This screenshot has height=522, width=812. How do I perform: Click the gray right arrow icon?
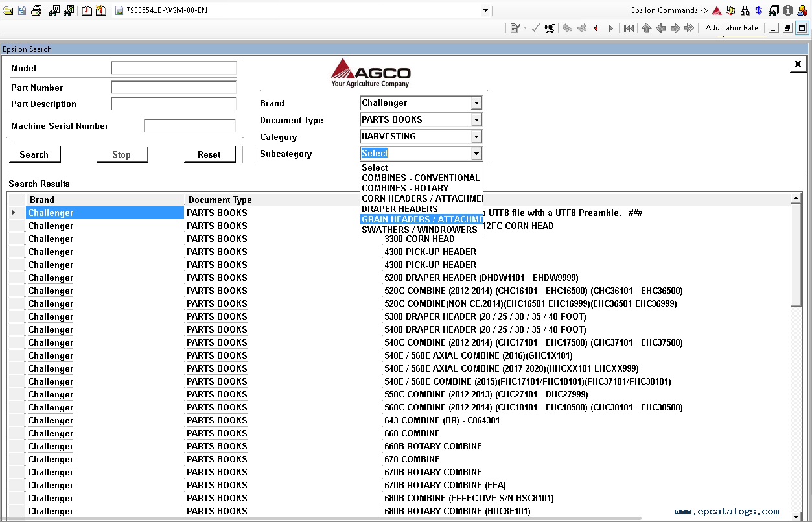[x=675, y=28]
